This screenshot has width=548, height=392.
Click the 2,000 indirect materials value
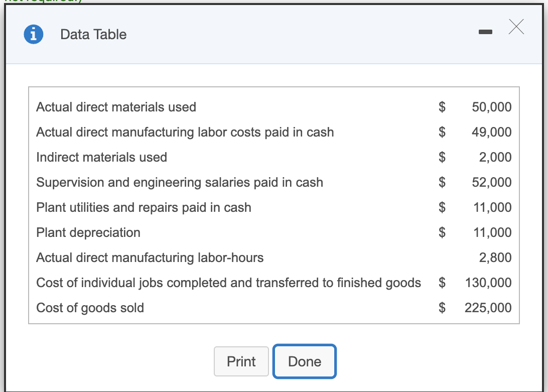pyautogui.click(x=495, y=157)
